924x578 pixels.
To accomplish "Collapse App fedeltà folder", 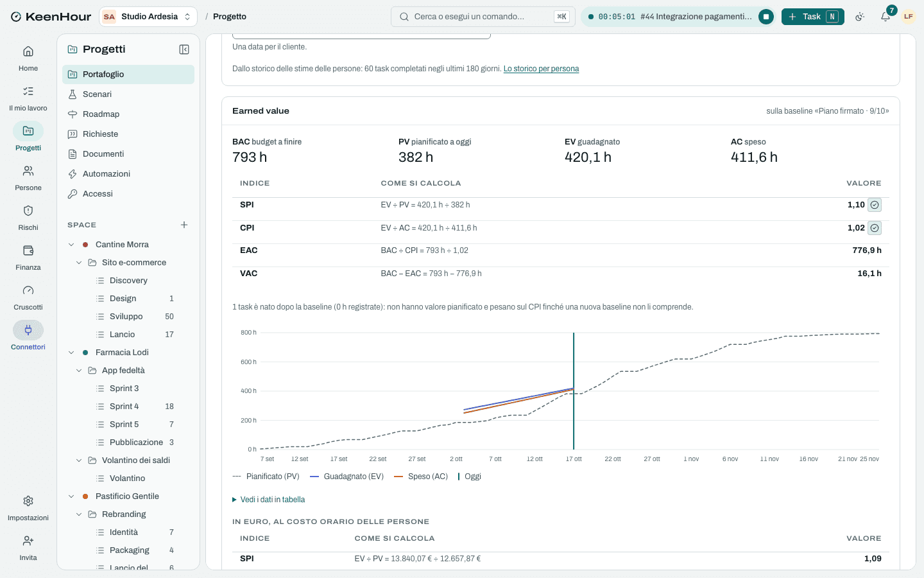I will coord(79,371).
